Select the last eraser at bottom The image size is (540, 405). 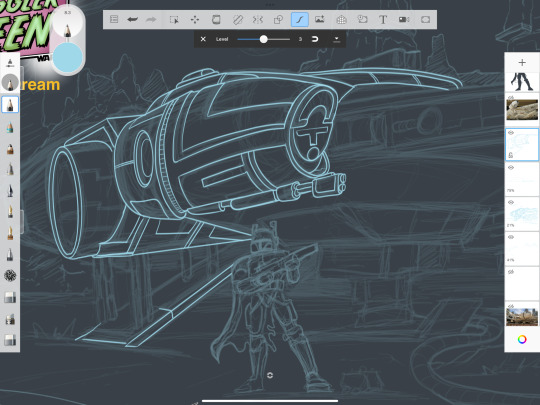tap(10, 340)
